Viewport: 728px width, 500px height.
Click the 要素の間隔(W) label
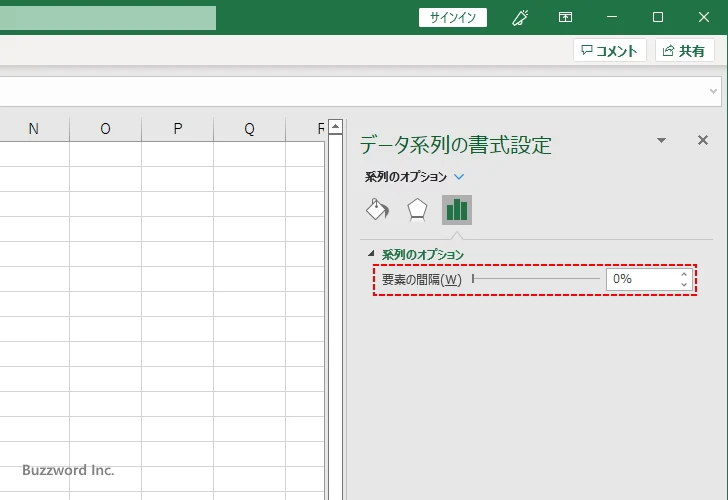pyautogui.click(x=422, y=279)
